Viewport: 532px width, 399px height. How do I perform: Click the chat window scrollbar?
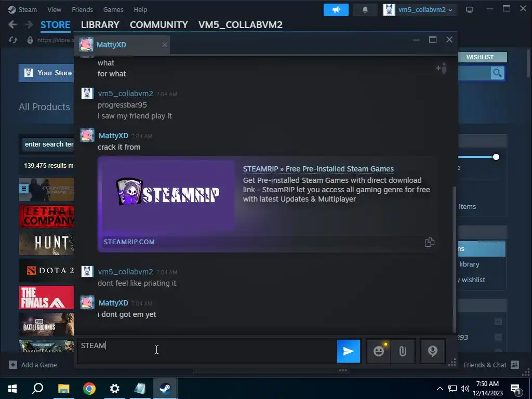pos(455,260)
